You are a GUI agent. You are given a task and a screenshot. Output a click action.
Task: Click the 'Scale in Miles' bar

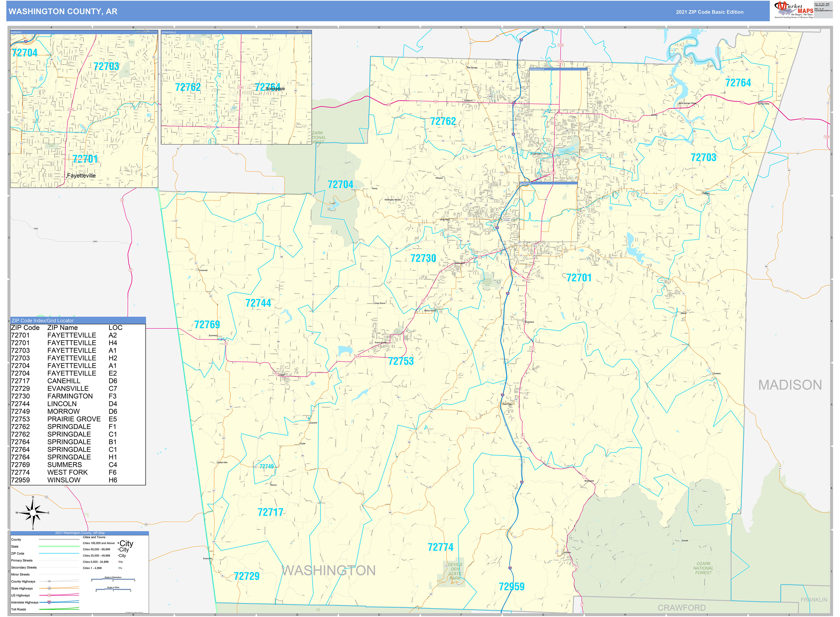[x=113, y=590]
